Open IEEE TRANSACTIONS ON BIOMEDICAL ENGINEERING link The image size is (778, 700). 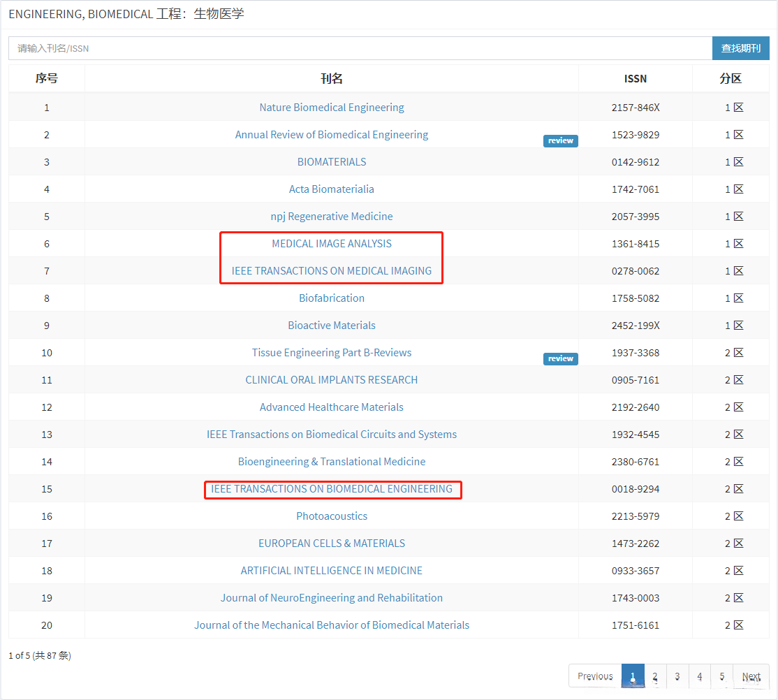point(332,489)
